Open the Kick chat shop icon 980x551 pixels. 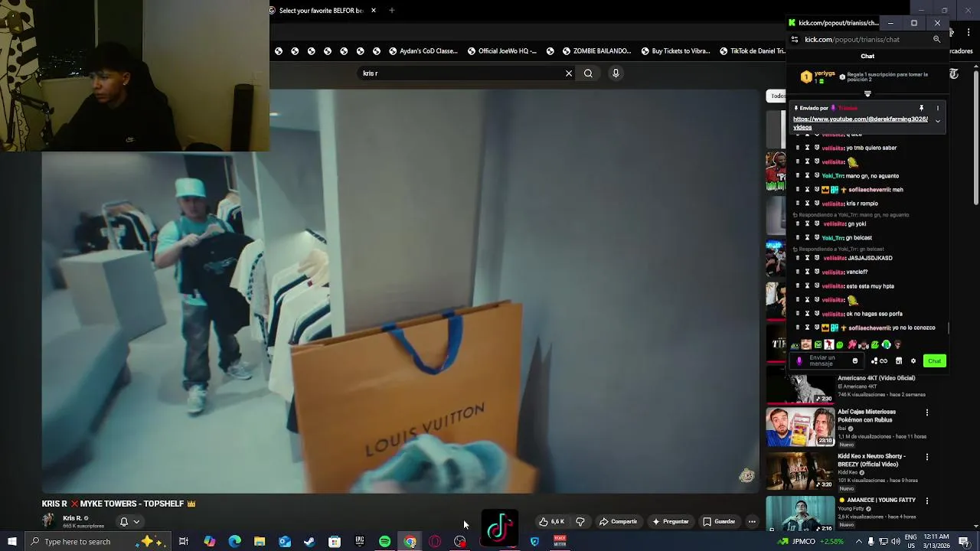(899, 361)
